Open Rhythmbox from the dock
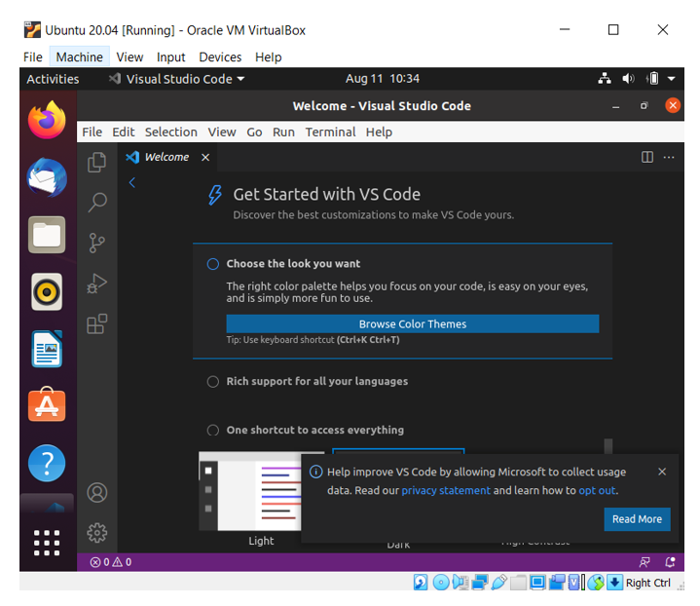The image size is (700, 606). point(47,292)
